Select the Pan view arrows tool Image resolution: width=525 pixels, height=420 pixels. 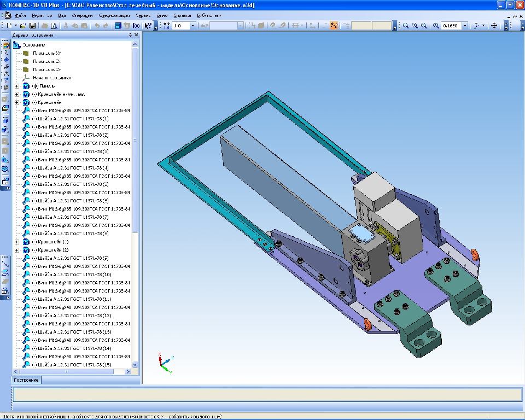[x=494, y=26]
